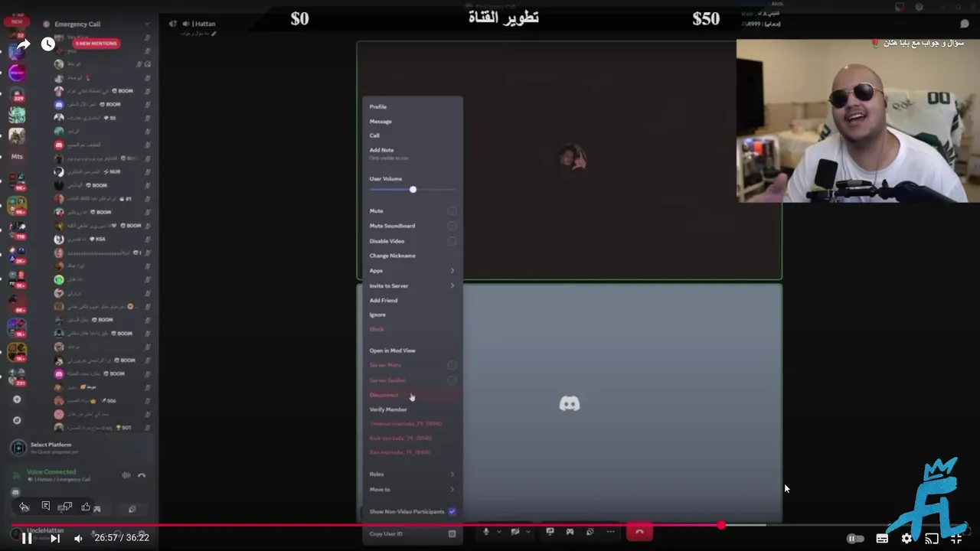
Task: Open the video player settings gear
Action: click(906, 538)
